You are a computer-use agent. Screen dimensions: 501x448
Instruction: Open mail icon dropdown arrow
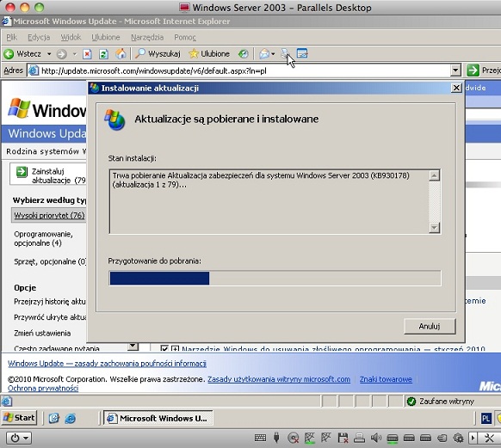point(273,54)
